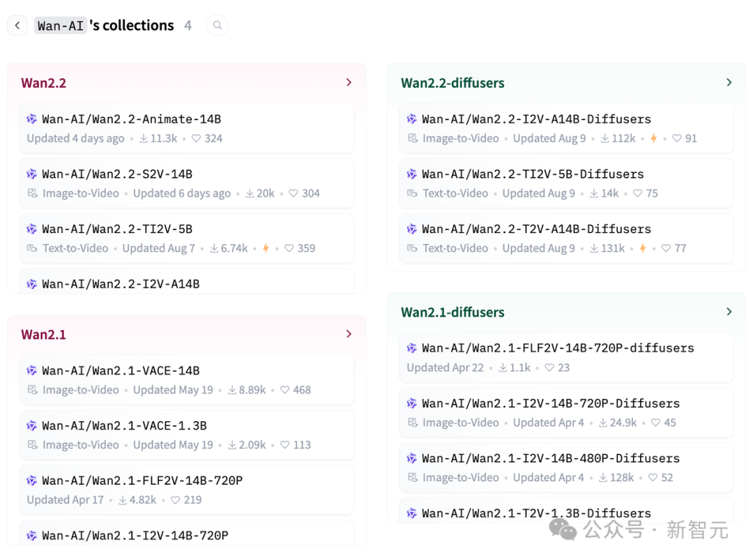Click 'Updated Apr 22' text
This screenshot has height=560, width=753.
click(x=445, y=368)
